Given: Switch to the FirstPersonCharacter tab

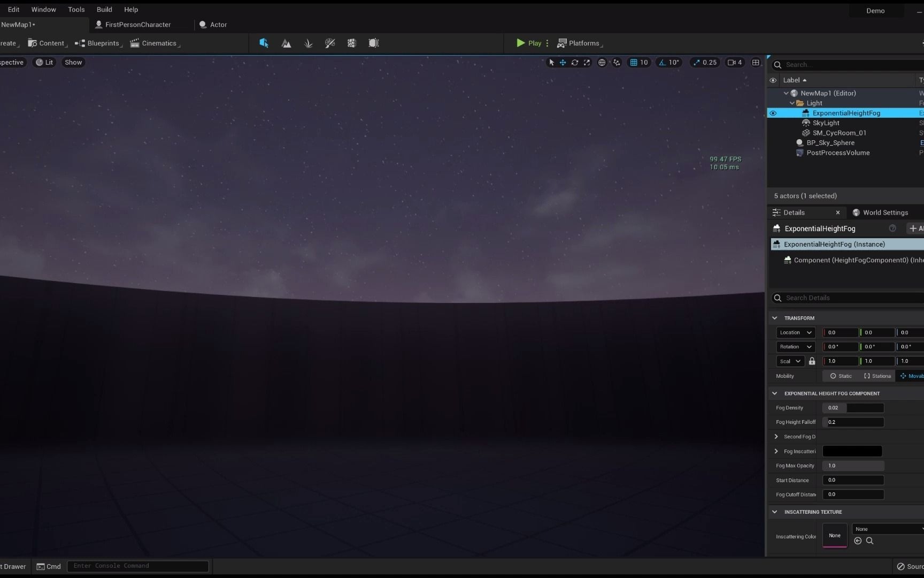Looking at the screenshot, I should tap(137, 25).
